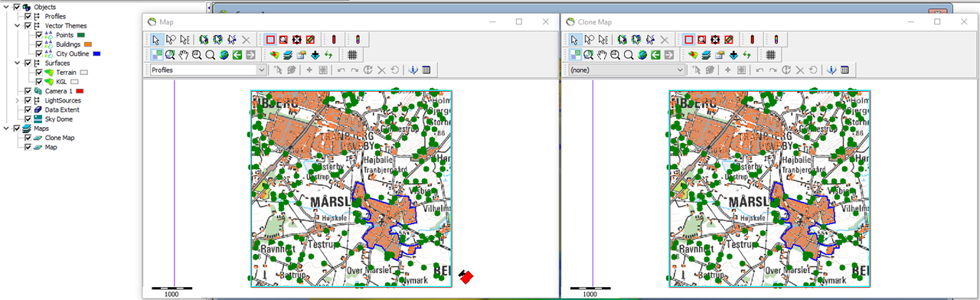Click the red camera marker on the map
The height and width of the screenshot is (300, 980).
click(x=466, y=277)
